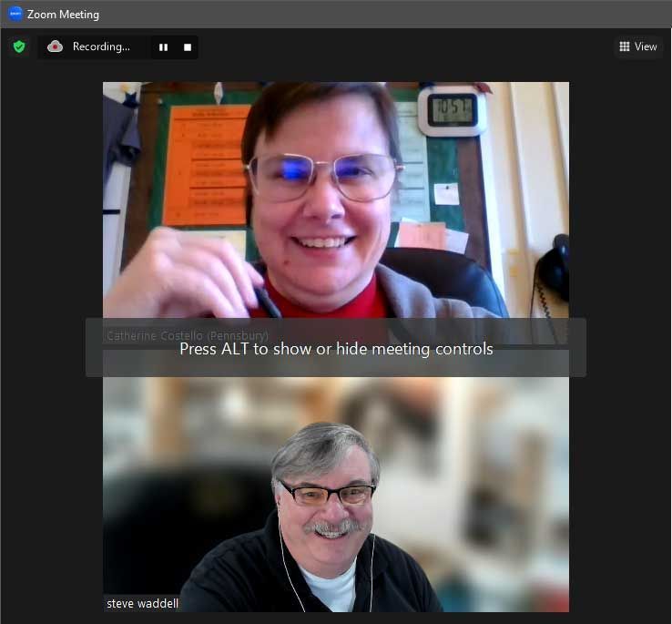Click the 'Zoom Meeting' window title
This screenshot has width=672, height=624.
[63, 15]
